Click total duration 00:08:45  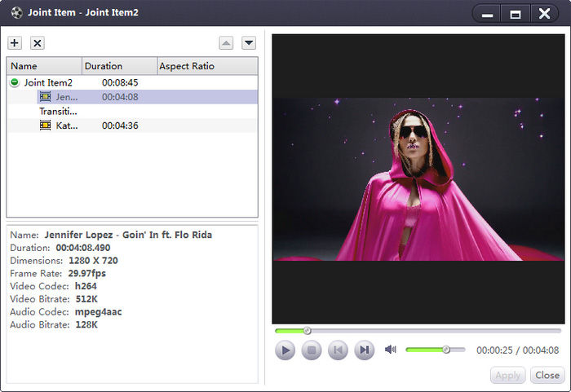(120, 82)
